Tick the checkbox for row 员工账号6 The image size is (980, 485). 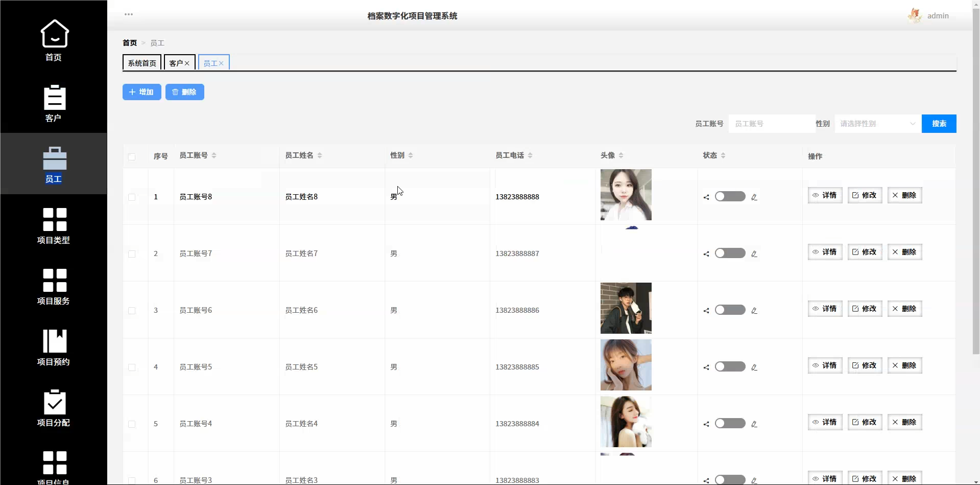tap(132, 311)
